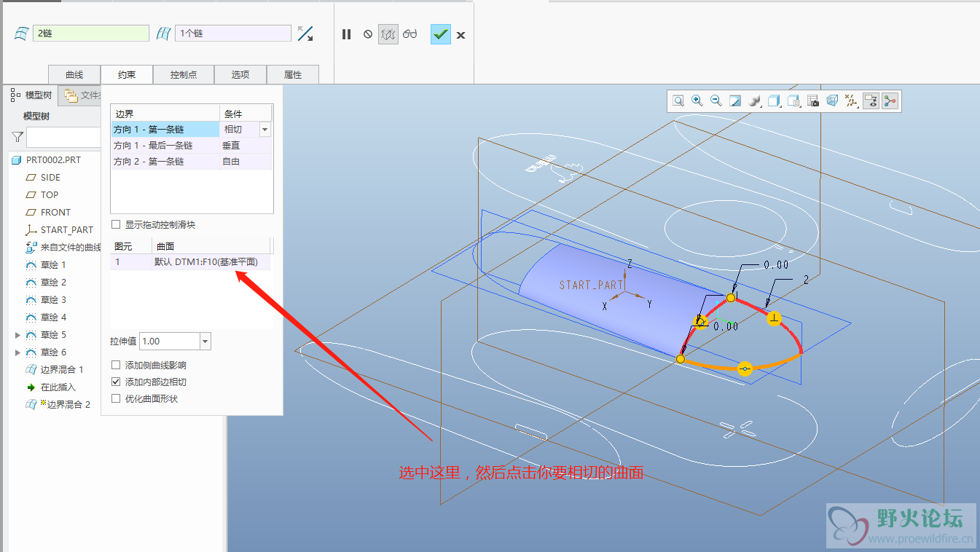Select the FRONT datum plane

[x=48, y=212]
